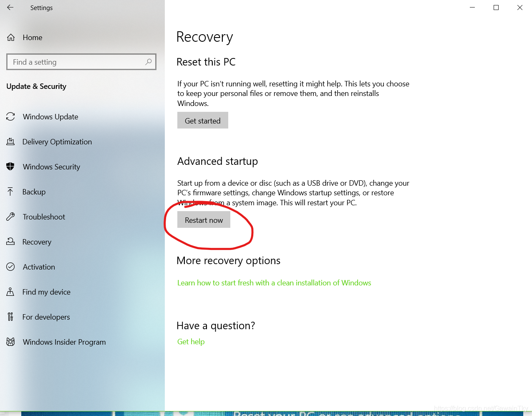The image size is (532, 416).
Task: Click the Reset this PC heading
Action: (x=206, y=62)
